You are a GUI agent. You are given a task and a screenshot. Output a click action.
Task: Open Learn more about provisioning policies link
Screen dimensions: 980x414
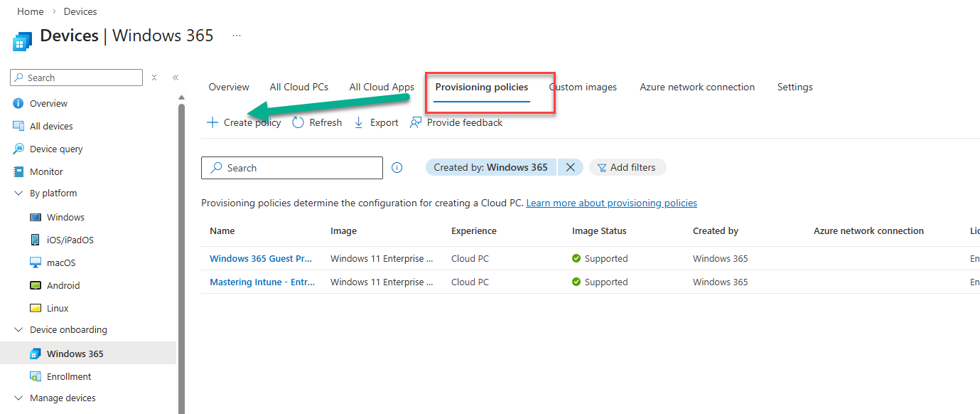click(611, 203)
